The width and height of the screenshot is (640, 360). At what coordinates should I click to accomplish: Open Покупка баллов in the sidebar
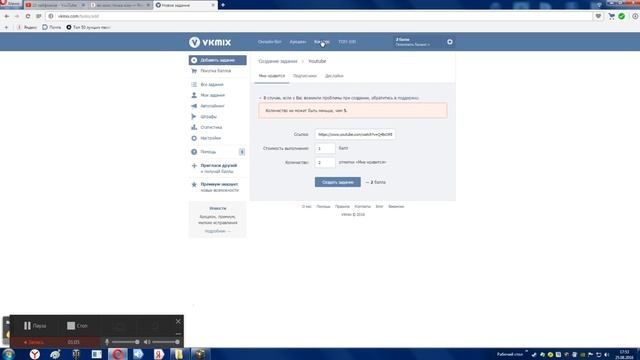point(216,71)
